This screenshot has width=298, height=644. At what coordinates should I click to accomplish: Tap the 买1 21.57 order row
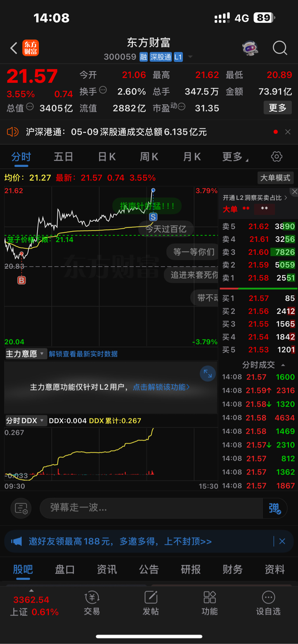[x=258, y=298]
